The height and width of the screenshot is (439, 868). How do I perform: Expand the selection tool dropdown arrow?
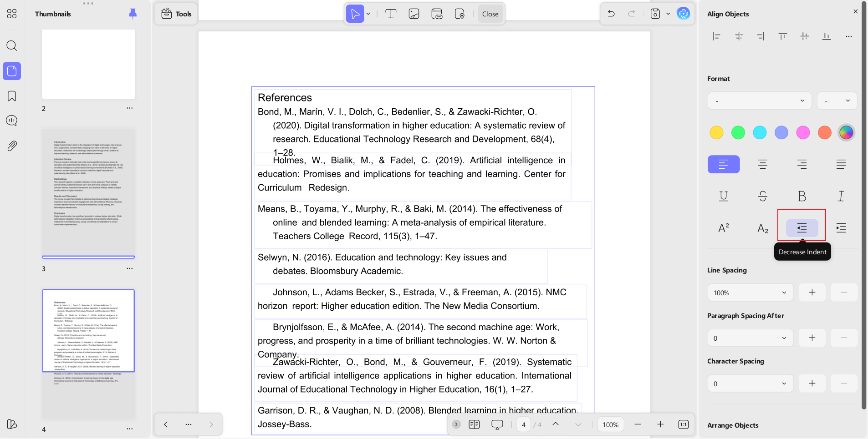[368, 14]
